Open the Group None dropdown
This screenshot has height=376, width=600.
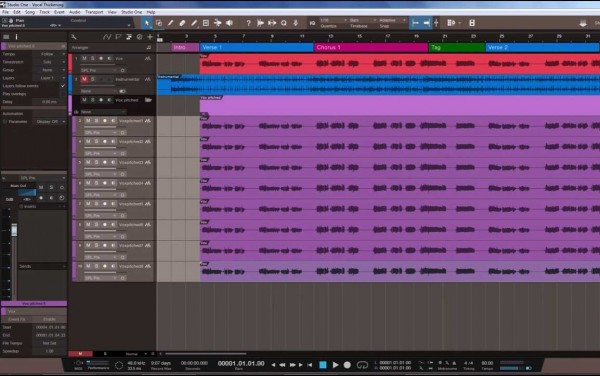[x=50, y=70]
